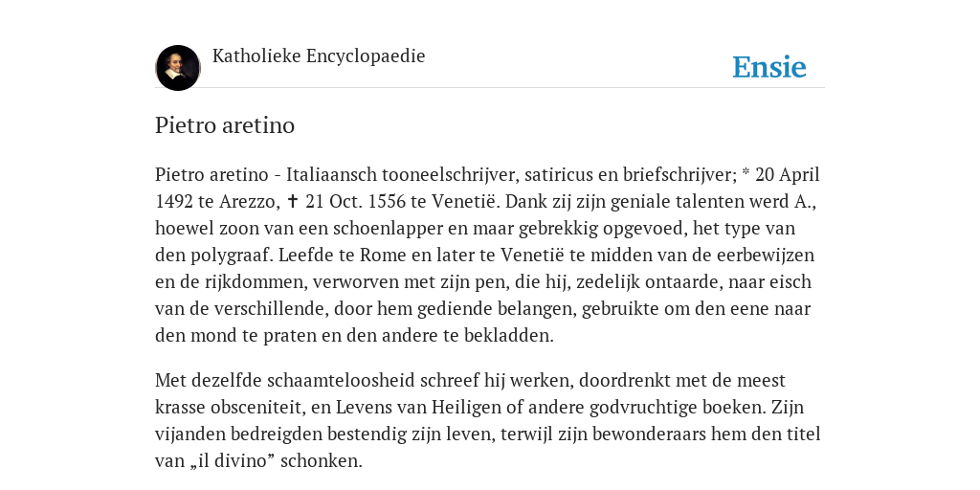This screenshot has height=490, width=980.
Task: Click the cross death symbol before '21 Oct.'
Action: coord(292,201)
